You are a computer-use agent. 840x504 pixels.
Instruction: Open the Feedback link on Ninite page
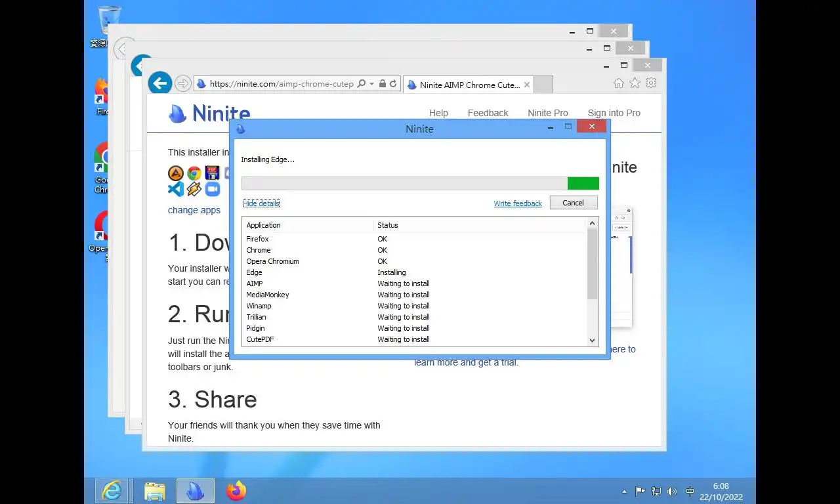click(x=488, y=113)
